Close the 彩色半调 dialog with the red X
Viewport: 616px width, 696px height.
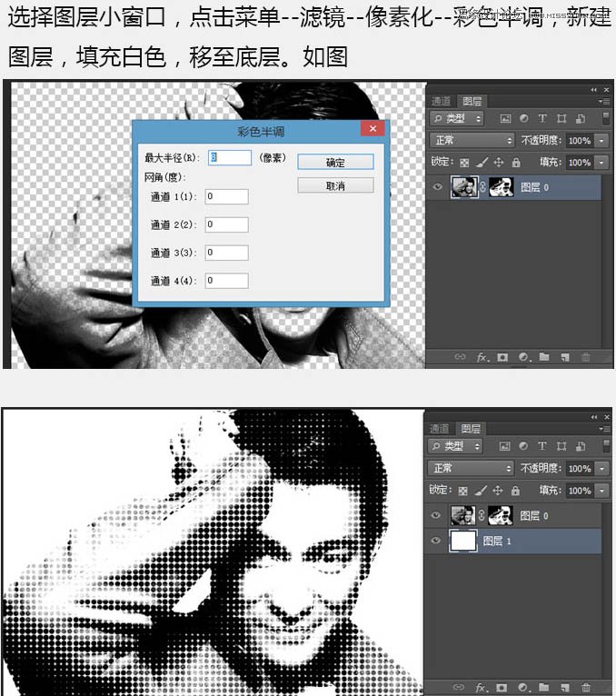(x=373, y=129)
